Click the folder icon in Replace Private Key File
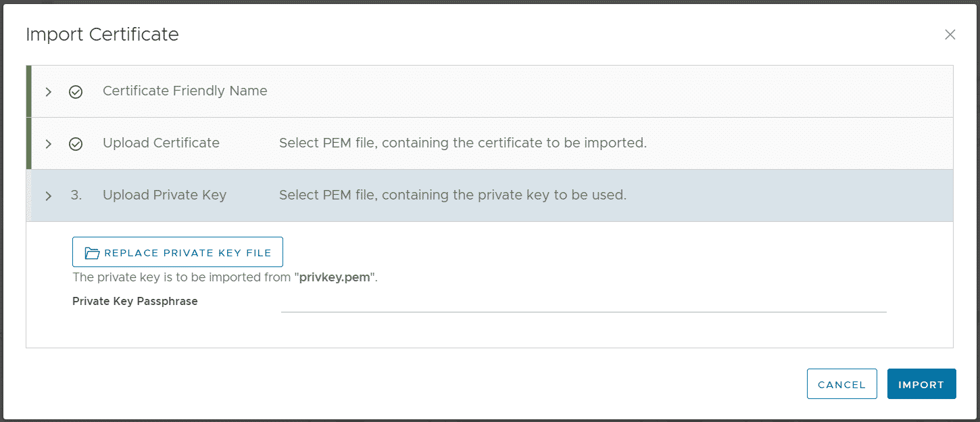 [93, 253]
